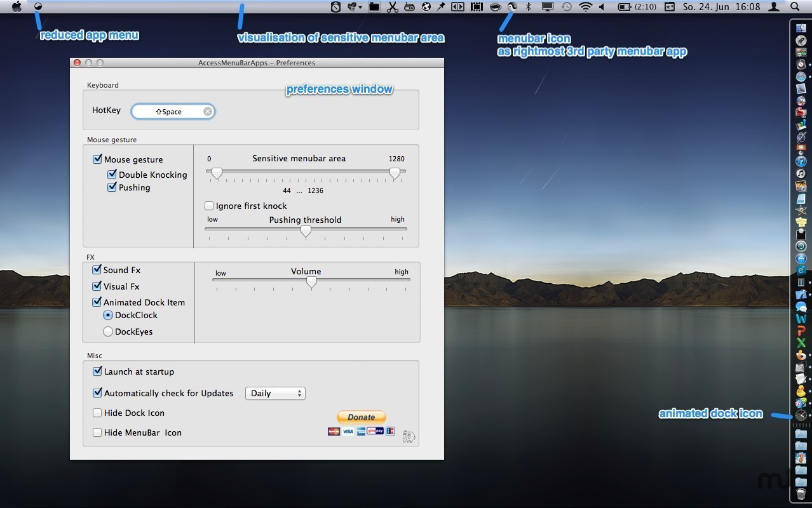The height and width of the screenshot is (508, 812).
Task: Open the Daily update frequency dropdown
Action: 275,394
